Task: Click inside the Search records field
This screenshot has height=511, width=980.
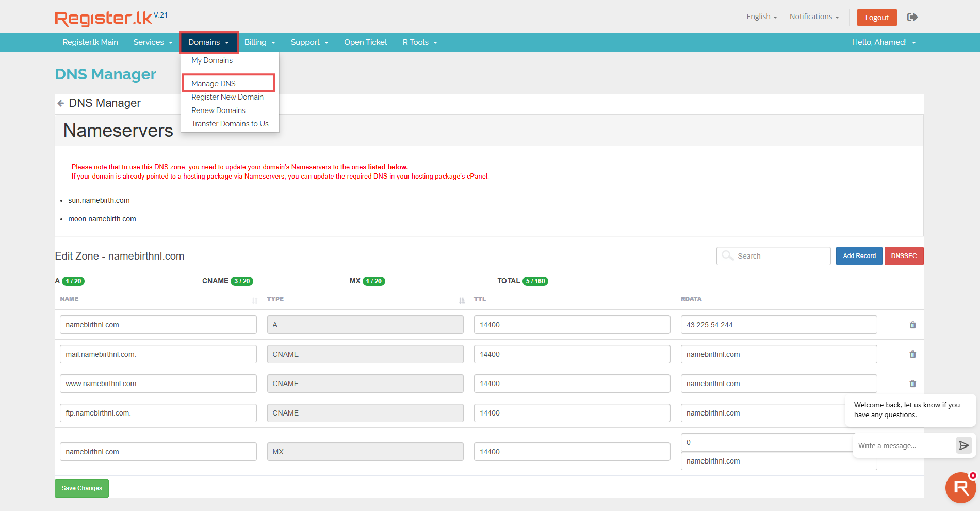Action: [779, 255]
